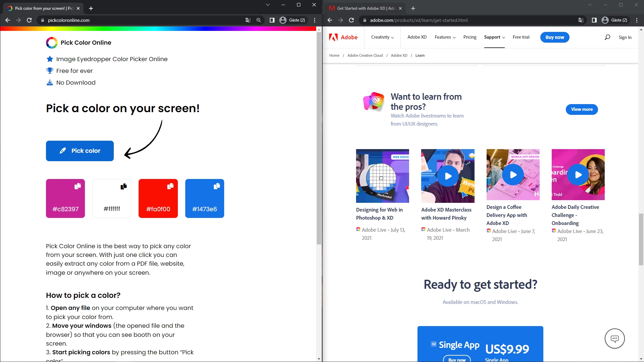
Task: Click the View more button
Action: tap(582, 109)
